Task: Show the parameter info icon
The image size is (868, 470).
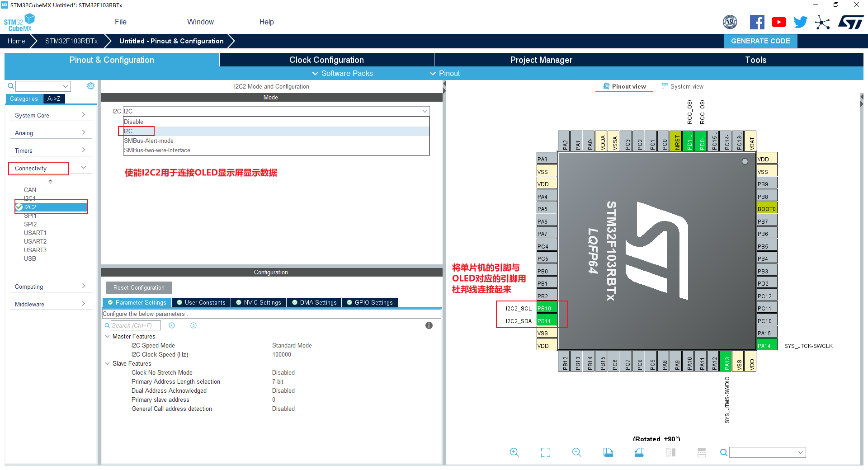Action: [x=429, y=325]
